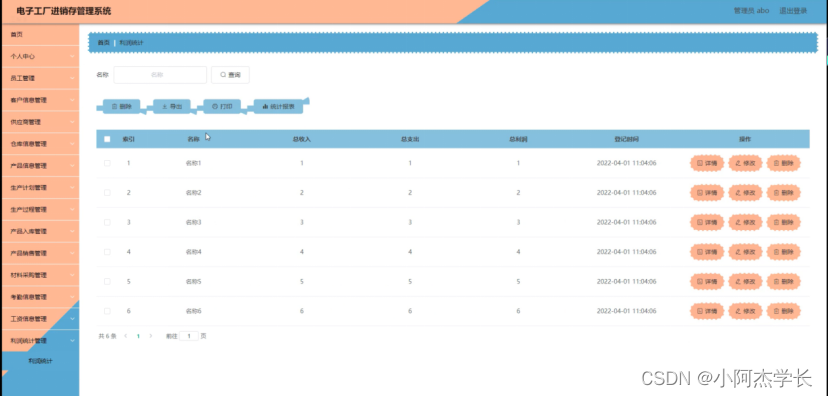Open 详情 for row 名称5
Viewport: 828px width, 397px height.
(x=707, y=281)
